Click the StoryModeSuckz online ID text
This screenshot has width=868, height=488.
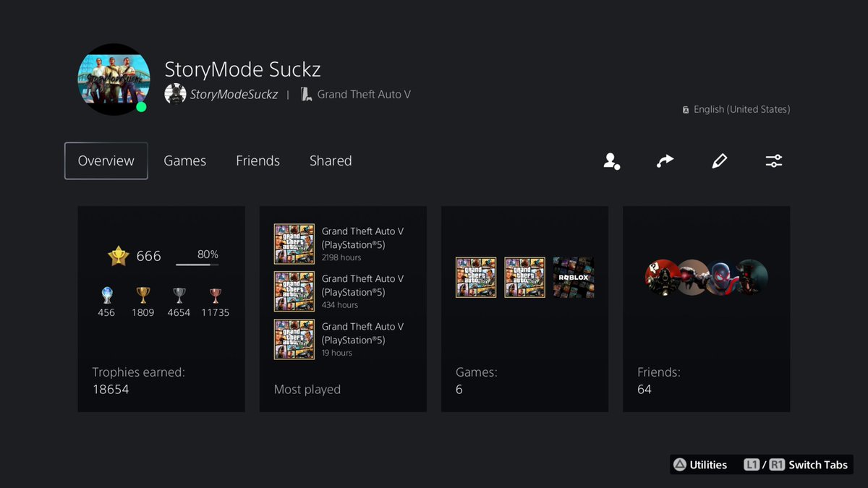click(x=234, y=94)
